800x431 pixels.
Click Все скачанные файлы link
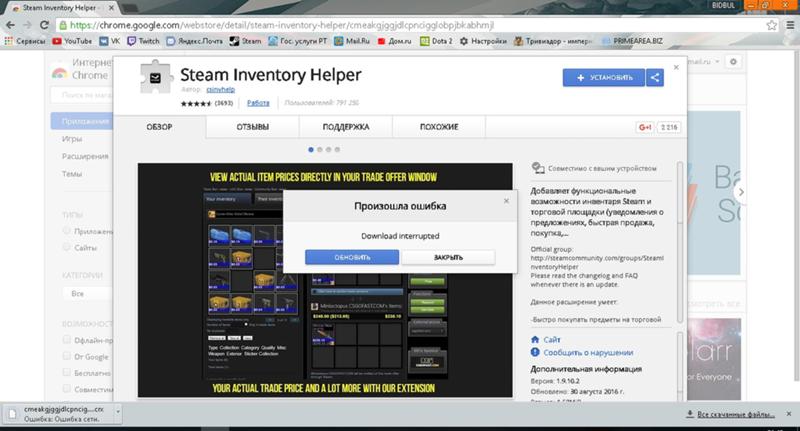click(736, 414)
